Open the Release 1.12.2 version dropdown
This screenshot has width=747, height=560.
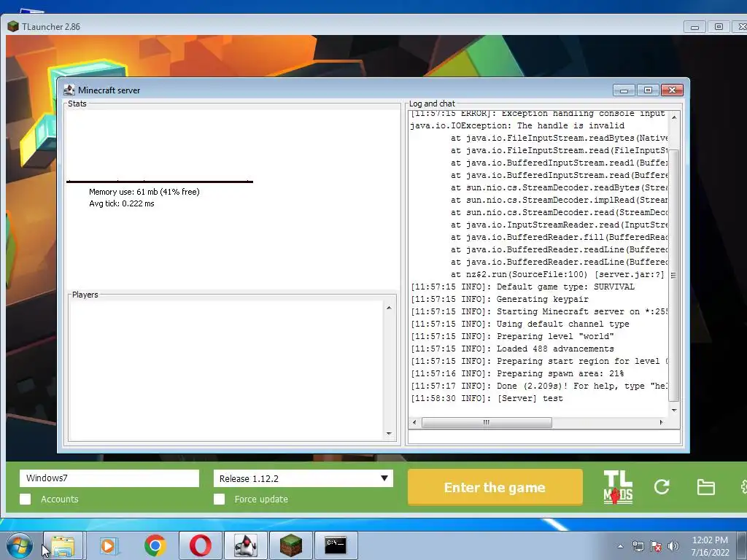pos(303,478)
